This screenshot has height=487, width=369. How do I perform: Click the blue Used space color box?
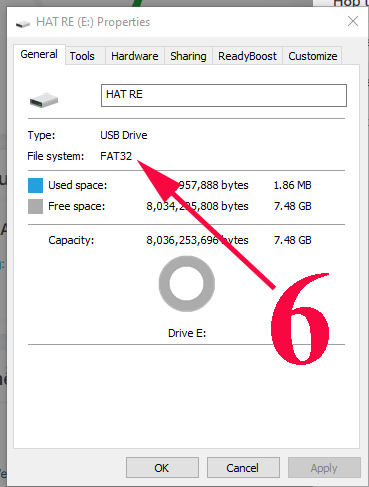35,185
